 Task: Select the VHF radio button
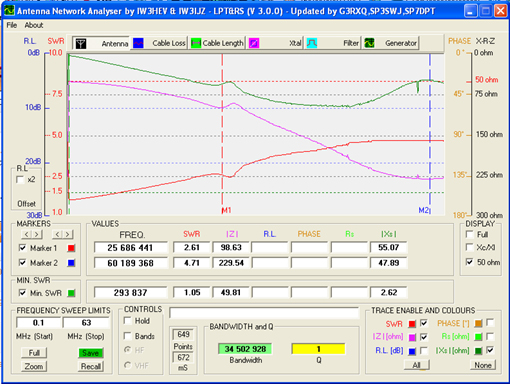[127, 365]
